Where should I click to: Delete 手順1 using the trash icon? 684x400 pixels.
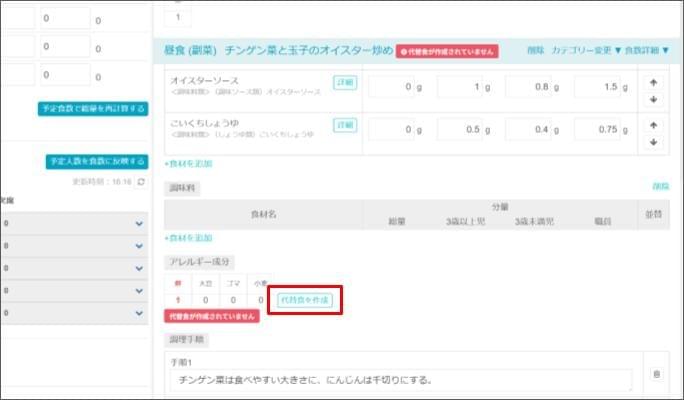(656, 374)
